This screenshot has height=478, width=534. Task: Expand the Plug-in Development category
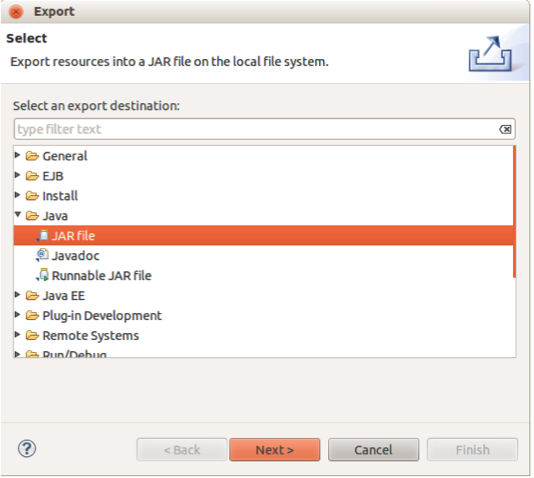(x=17, y=315)
